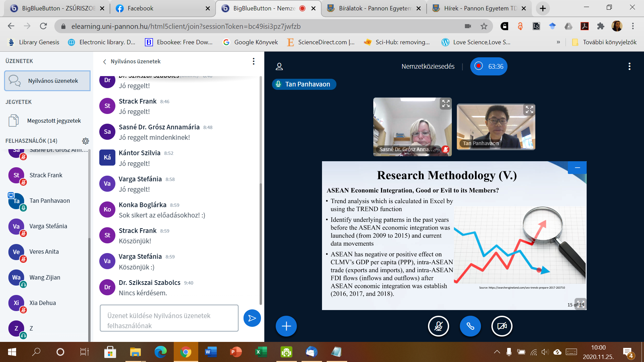Unmute the microphone button
The image size is (644, 362).
(438, 326)
